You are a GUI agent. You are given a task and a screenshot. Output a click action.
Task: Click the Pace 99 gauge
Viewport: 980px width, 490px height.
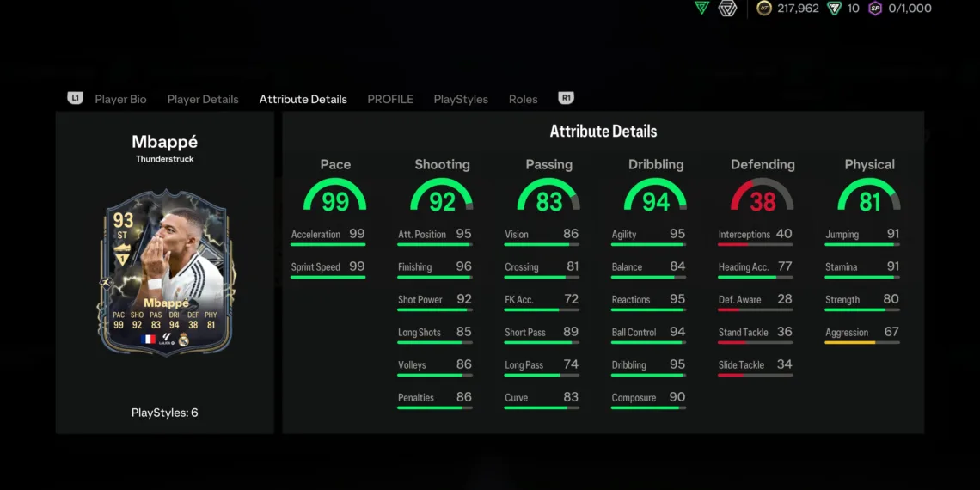335,195
